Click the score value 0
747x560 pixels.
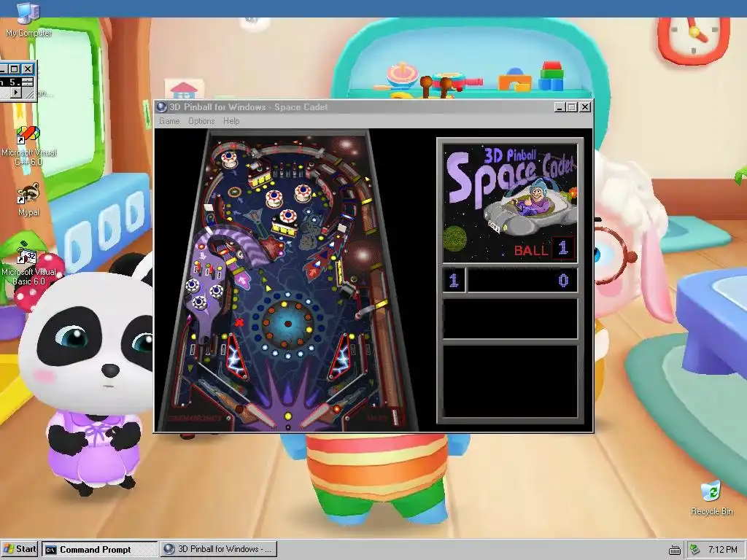563,281
